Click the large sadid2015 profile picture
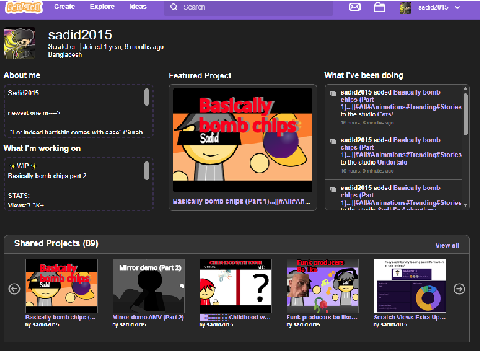The image size is (480, 360). [19, 43]
